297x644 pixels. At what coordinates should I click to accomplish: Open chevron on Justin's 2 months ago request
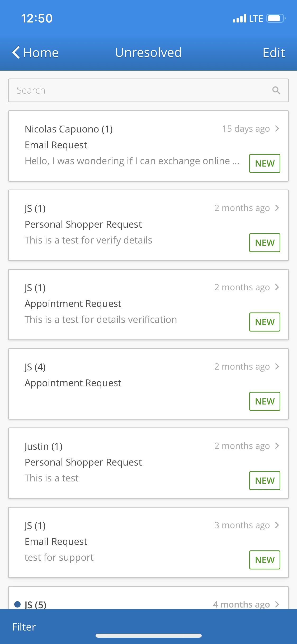(277, 446)
